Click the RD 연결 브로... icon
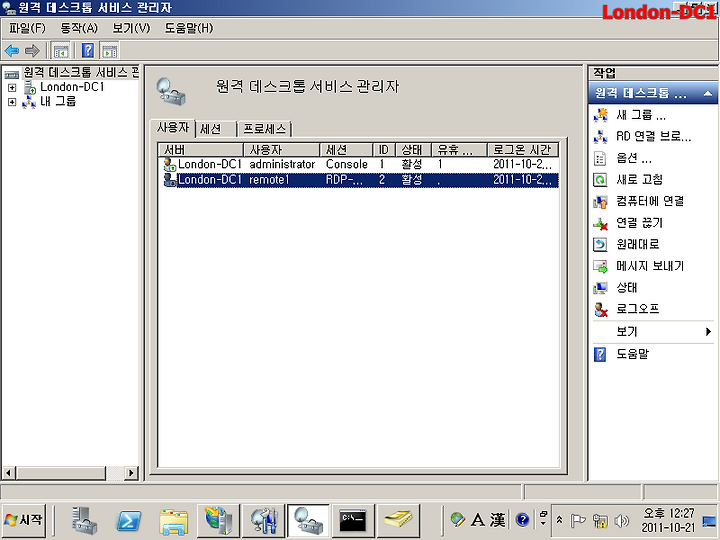The height and width of the screenshot is (540, 720). tap(600, 136)
